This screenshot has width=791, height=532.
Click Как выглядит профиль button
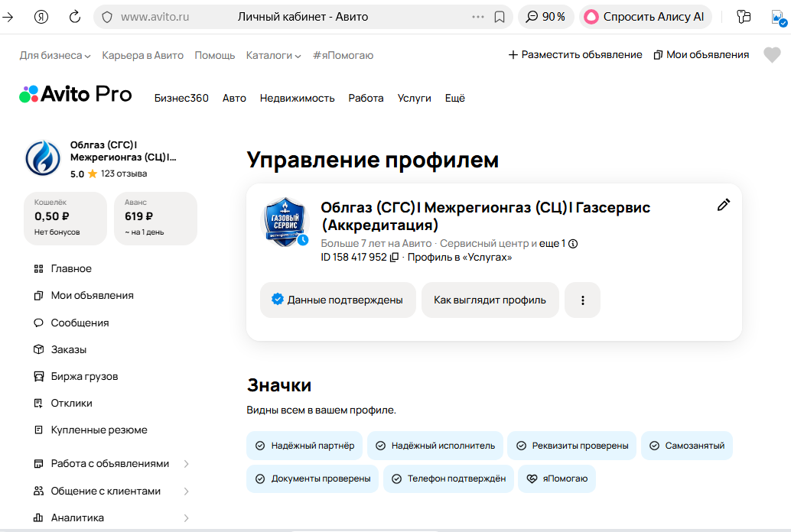490,300
